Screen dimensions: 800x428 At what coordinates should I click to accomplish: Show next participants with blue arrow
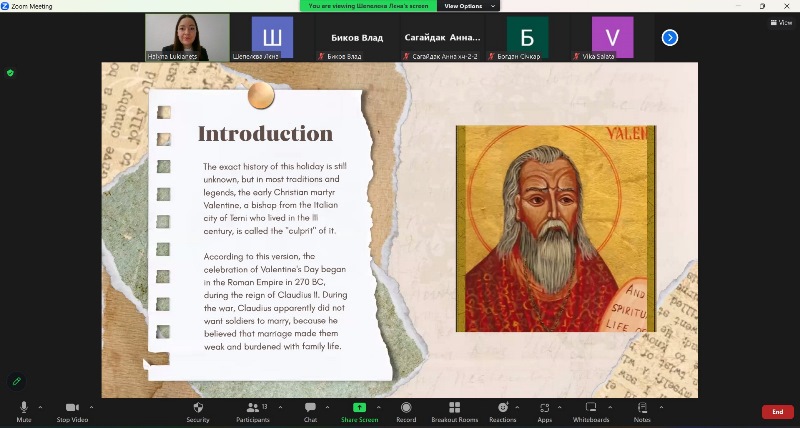click(669, 38)
